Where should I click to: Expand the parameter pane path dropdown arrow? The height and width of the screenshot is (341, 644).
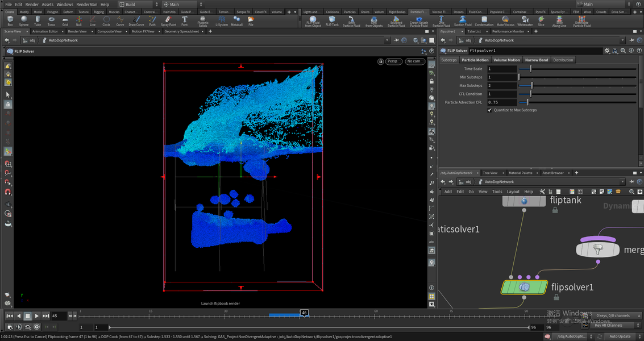click(x=622, y=40)
